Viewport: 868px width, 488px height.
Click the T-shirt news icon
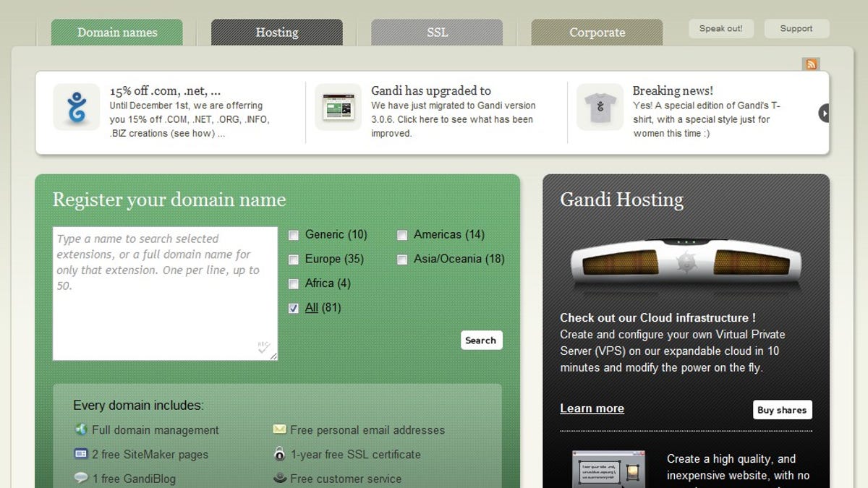(x=600, y=107)
